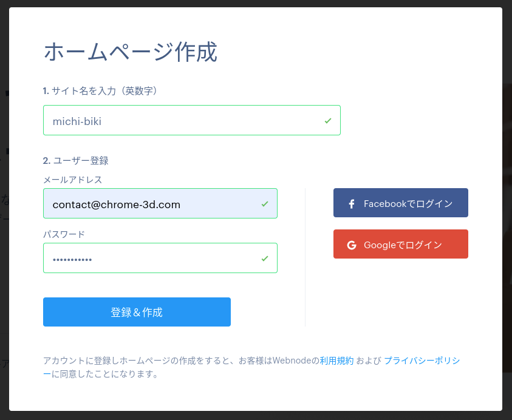This screenshot has width=512, height=420.
Task: Click the agreement notice text paragraph
Action: click(x=251, y=367)
